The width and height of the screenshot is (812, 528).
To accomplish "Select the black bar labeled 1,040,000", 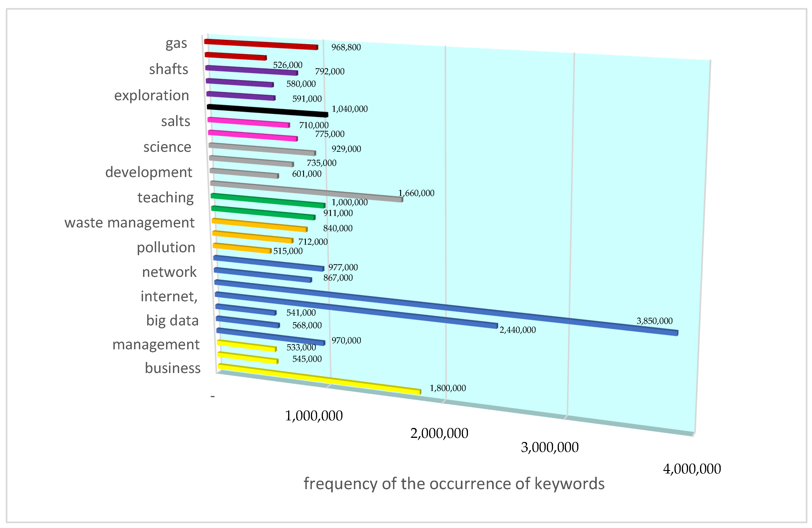I will tap(267, 111).
